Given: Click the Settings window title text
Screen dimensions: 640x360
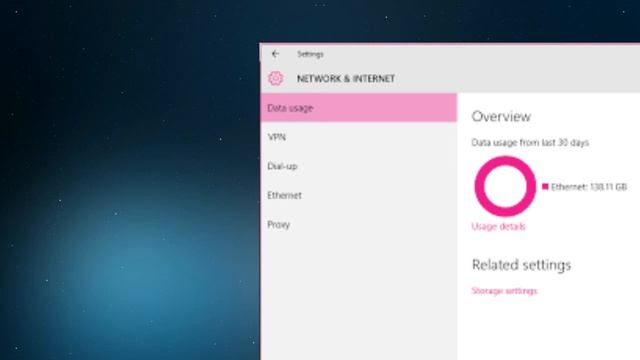Looking at the screenshot, I should 310,54.
